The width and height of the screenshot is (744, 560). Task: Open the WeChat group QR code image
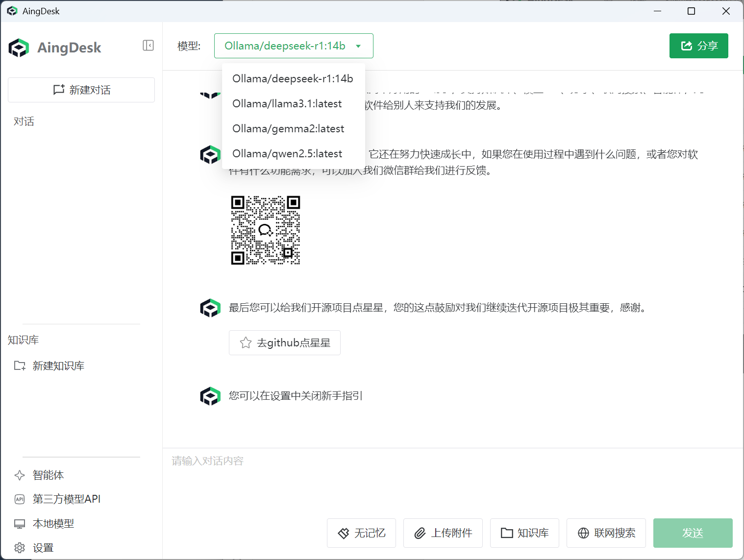click(265, 230)
